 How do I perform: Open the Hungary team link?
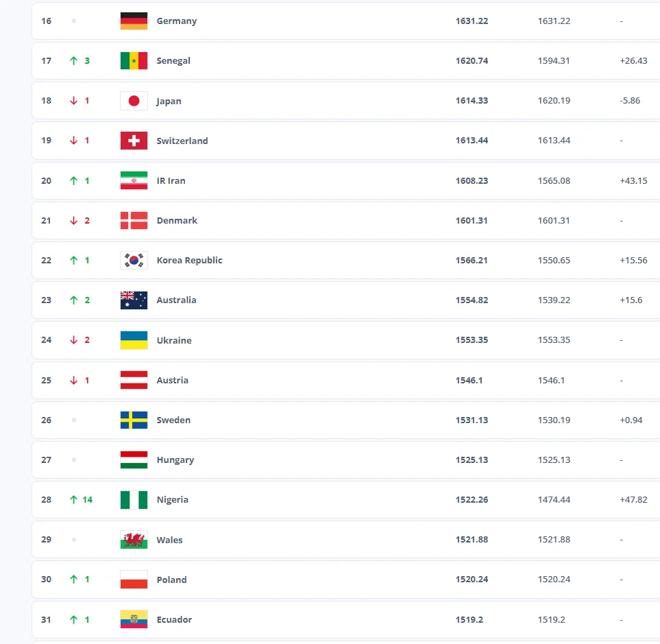(x=175, y=460)
